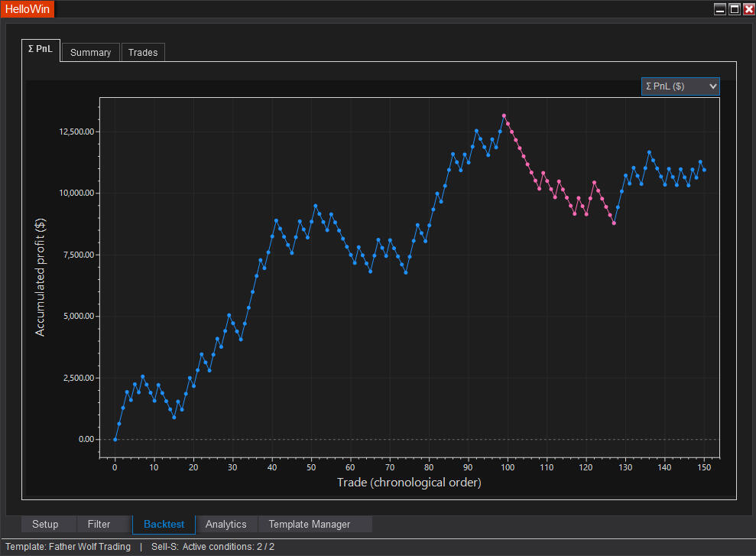This screenshot has height=556, width=756.
Task: Expand the Σ PnL ($) dropdown
Action: click(x=680, y=86)
